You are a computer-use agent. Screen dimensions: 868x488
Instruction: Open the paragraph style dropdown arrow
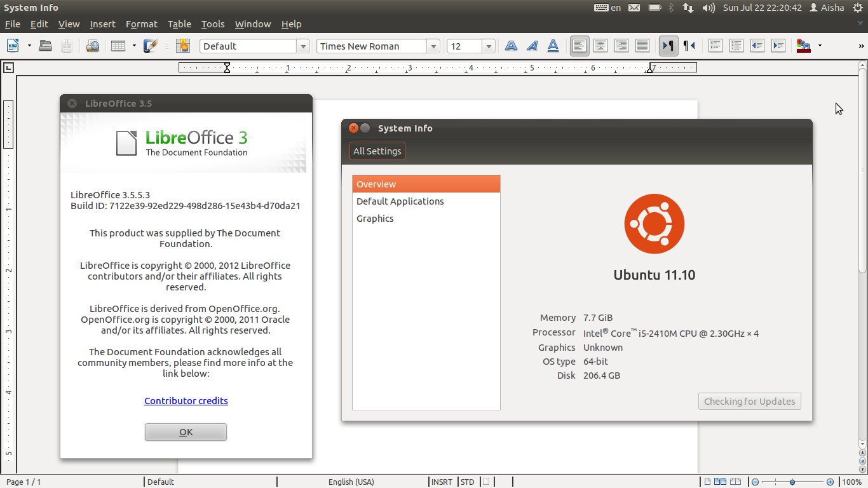tap(303, 46)
